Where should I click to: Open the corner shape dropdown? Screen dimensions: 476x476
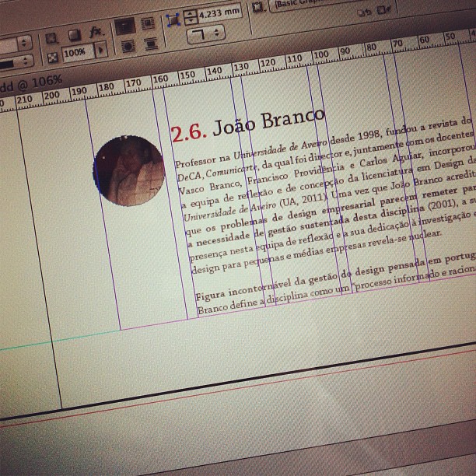(206, 33)
